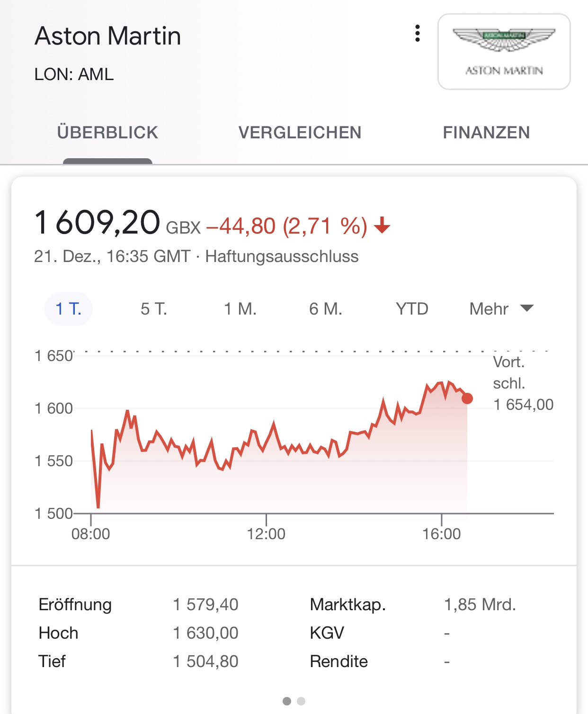Go to the second pagination dot
588x714 pixels.
301,701
